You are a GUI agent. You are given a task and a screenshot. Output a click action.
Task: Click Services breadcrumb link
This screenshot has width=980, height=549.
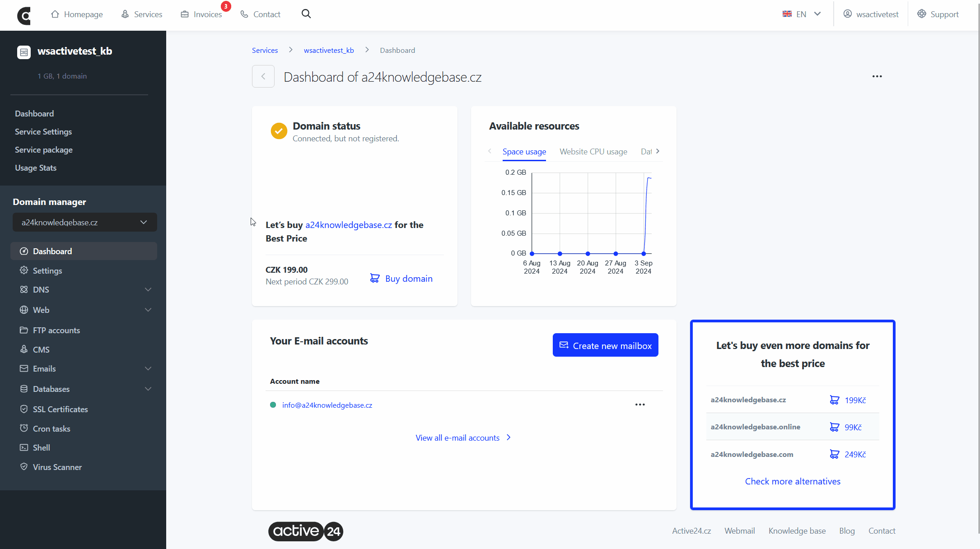tap(265, 50)
